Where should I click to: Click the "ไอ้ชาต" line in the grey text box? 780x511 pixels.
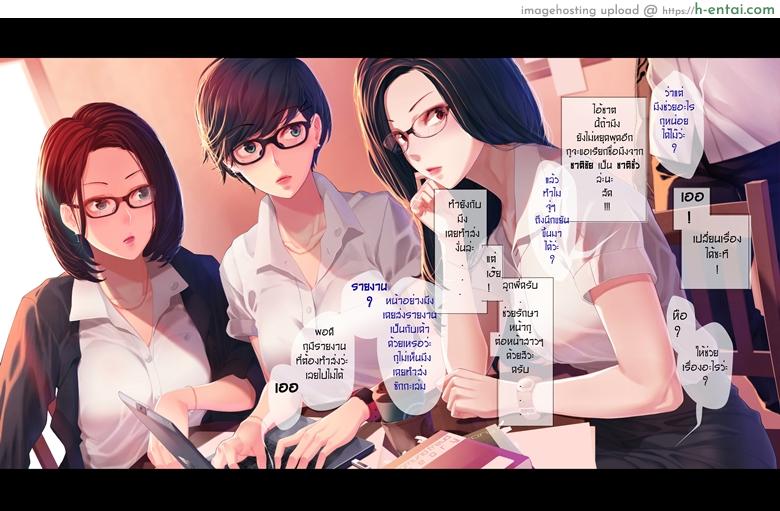point(605,108)
